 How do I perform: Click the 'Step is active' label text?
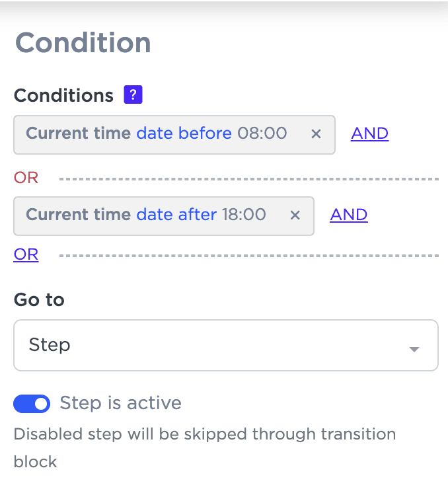pyautogui.click(x=120, y=403)
